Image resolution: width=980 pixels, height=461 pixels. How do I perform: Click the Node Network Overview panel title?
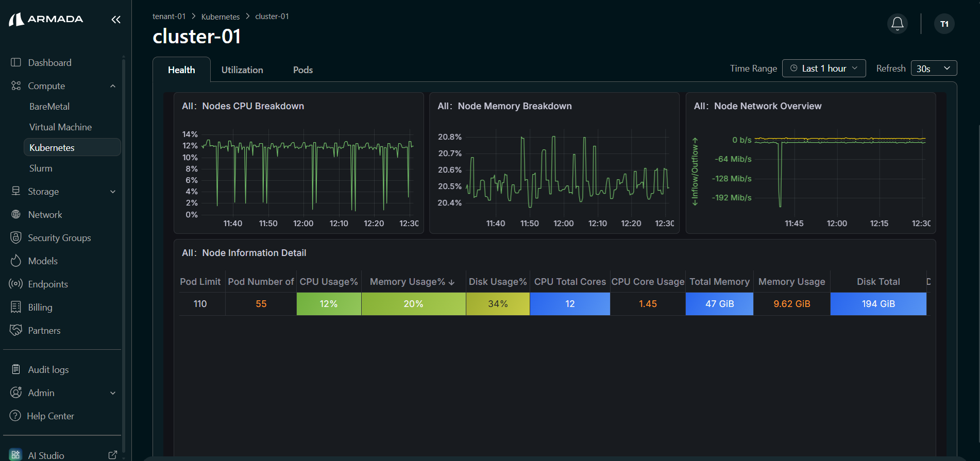(757, 106)
